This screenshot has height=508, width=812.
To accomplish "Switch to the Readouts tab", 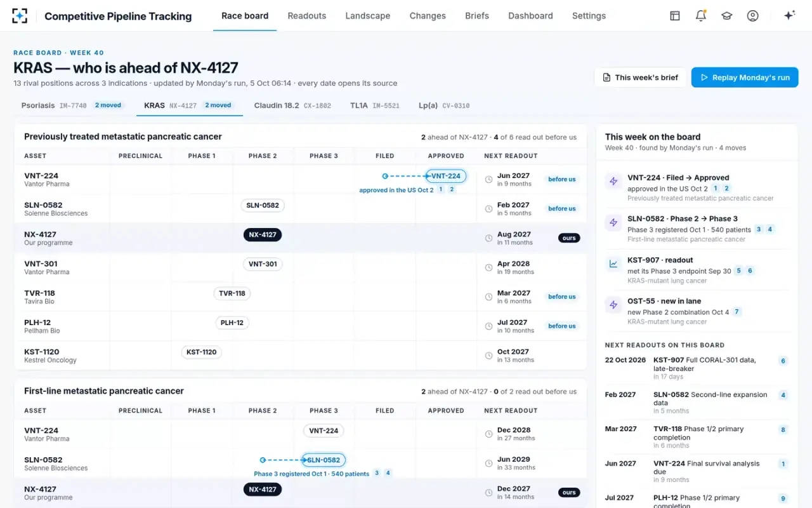I will tap(307, 16).
